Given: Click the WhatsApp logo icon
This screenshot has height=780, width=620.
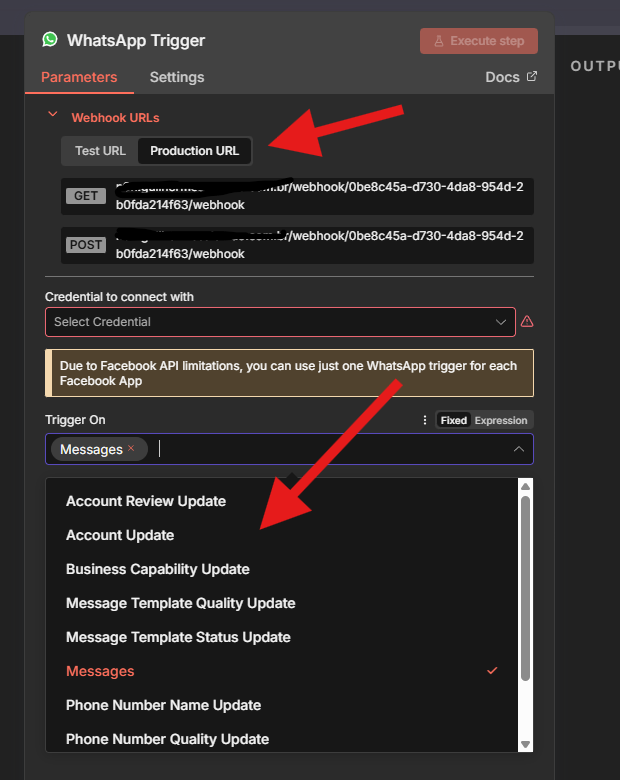Looking at the screenshot, I should point(50,39).
